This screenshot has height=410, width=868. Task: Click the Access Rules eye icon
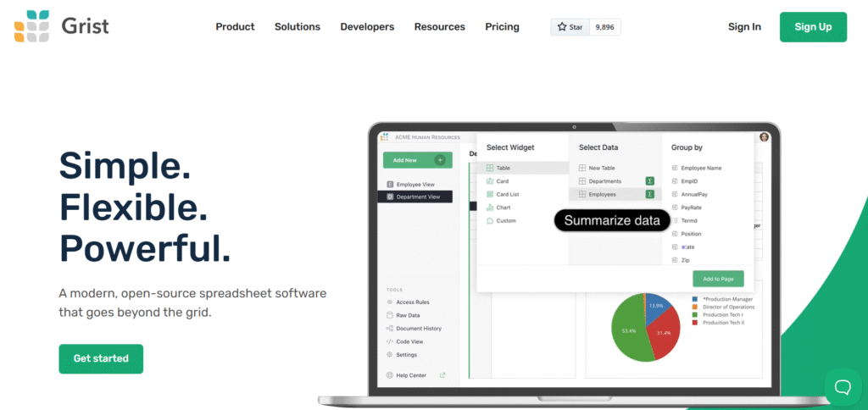click(390, 302)
